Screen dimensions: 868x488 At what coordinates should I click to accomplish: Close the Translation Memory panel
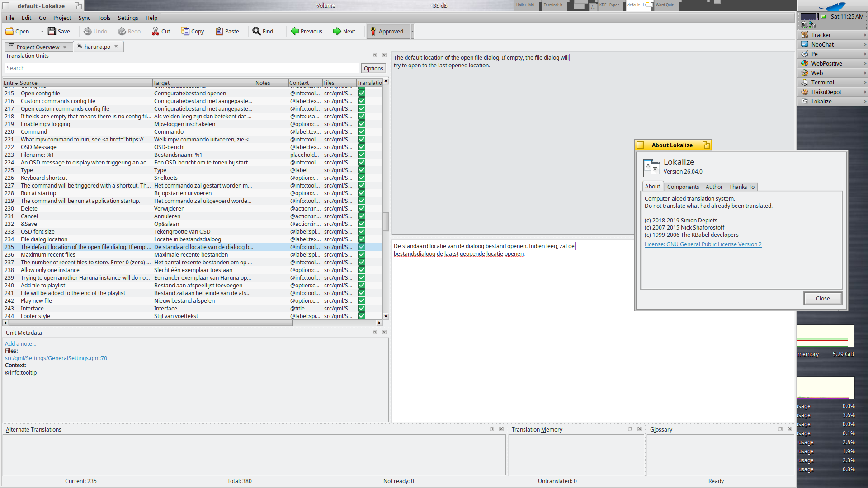(640, 429)
